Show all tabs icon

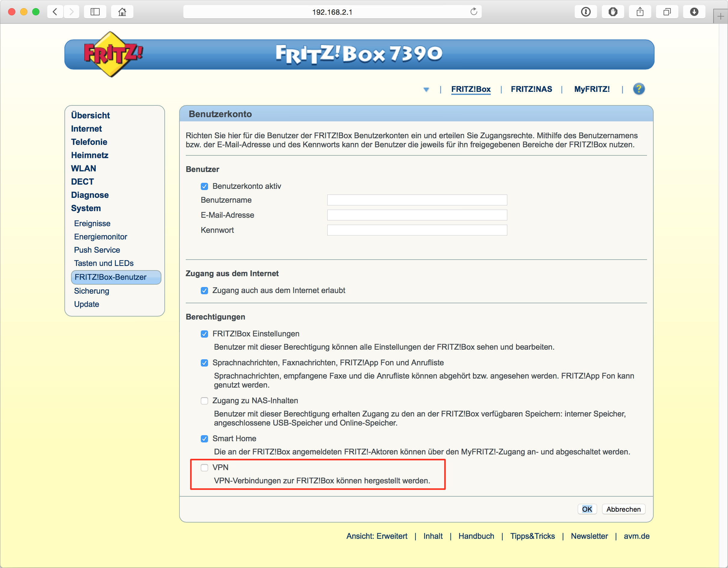(667, 12)
